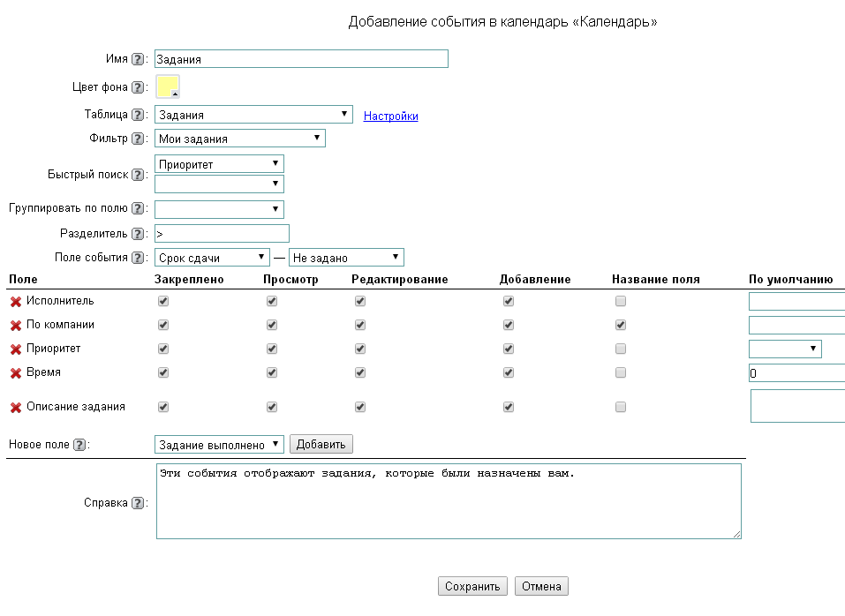Screen dimensions: 845x616
Task: Open the Новое поле 'Задание выполнено' dropdown
Action: (x=219, y=444)
